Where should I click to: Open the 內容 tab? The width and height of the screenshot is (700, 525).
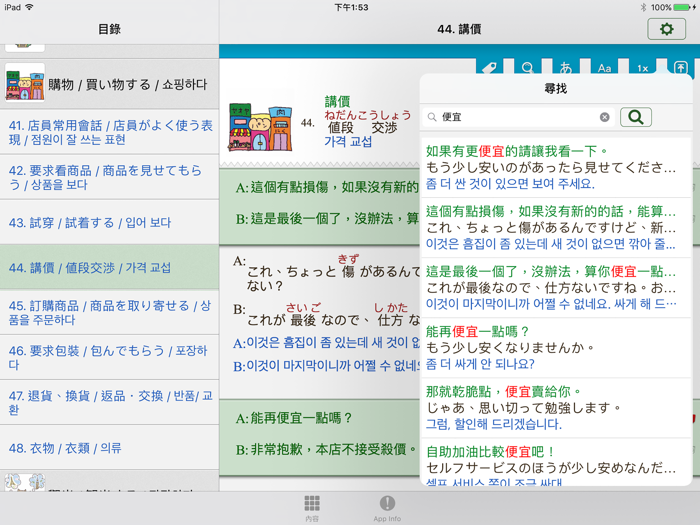point(312,507)
